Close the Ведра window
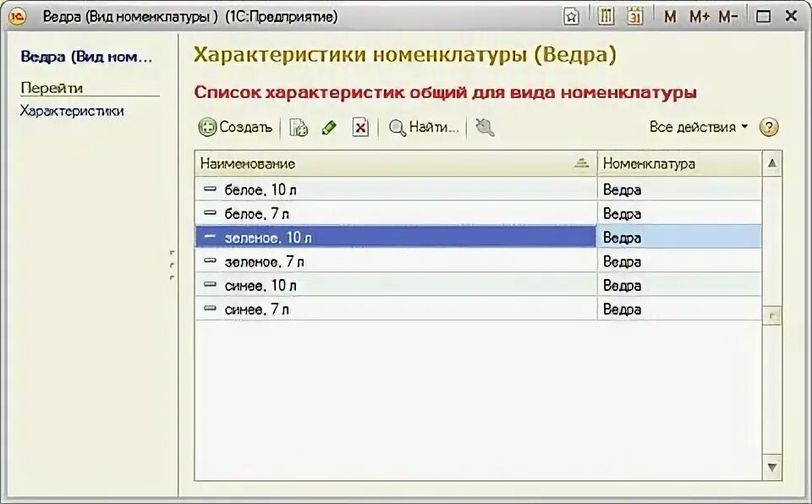 (791, 17)
